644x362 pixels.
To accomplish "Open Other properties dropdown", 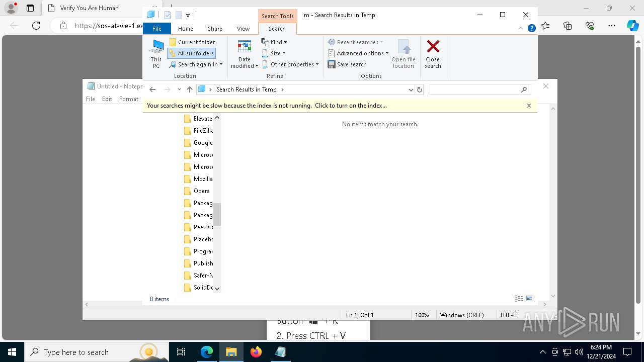I will pos(290,64).
